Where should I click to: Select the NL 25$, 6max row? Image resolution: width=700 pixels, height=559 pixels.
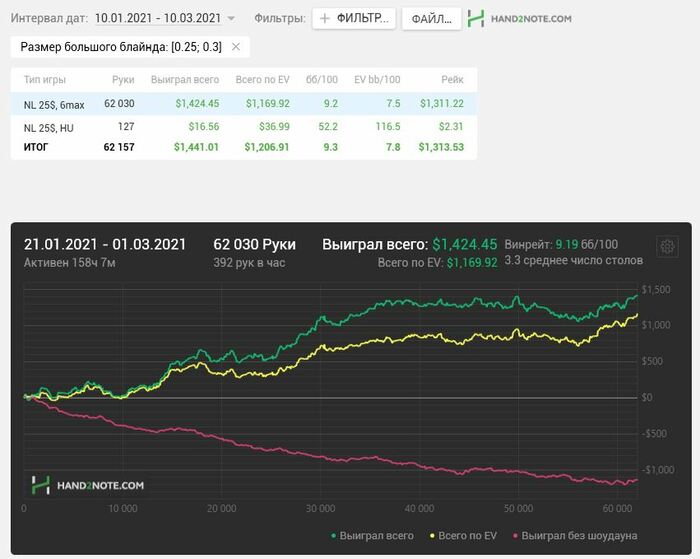[x=244, y=104]
